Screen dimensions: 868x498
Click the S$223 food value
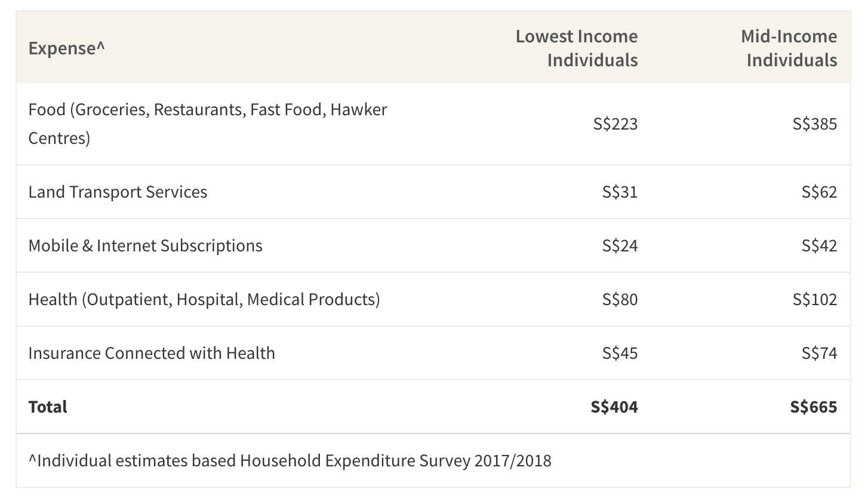tap(615, 124)
